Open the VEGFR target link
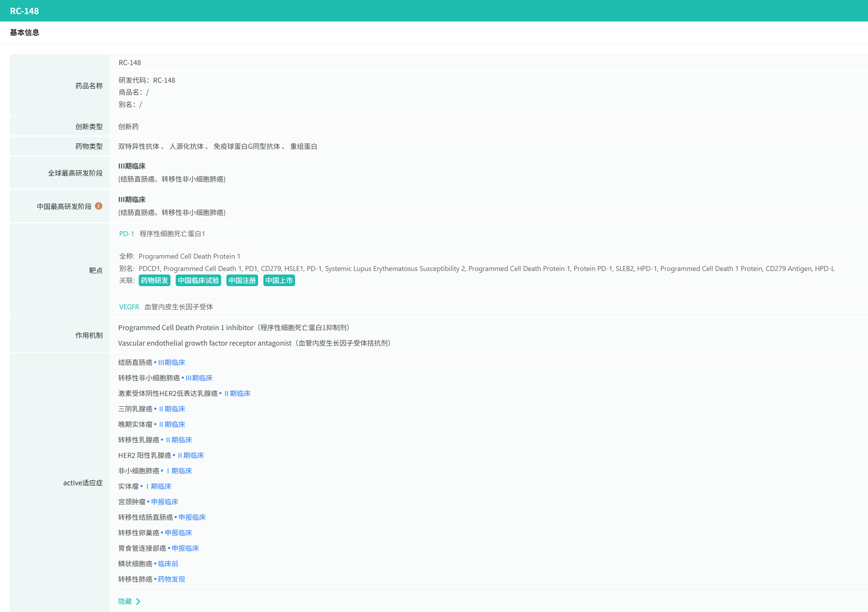The image size is (868, 612). [x=129, y=307]
